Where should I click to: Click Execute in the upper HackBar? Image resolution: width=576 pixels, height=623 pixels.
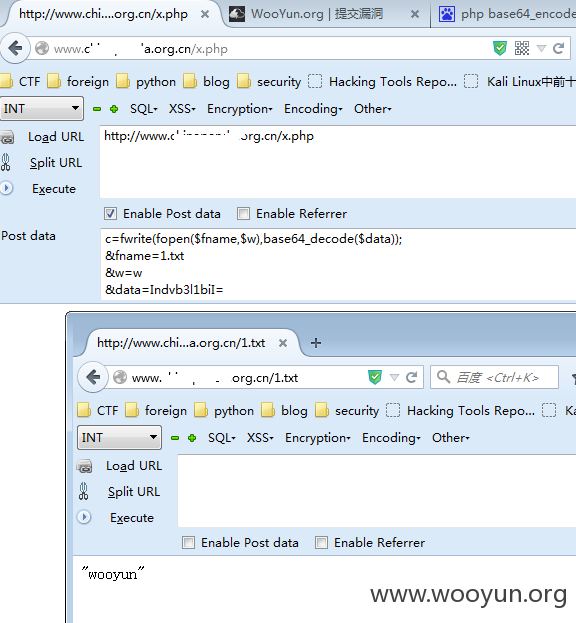coord(54,189)
